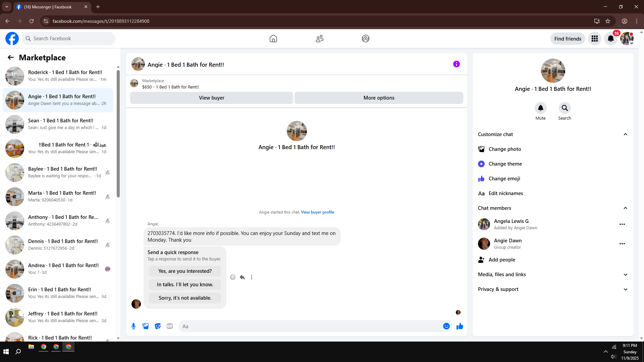Open the Groups icon in top navigation
This screenshot has width=644, height=362.
tap(366, 39)
